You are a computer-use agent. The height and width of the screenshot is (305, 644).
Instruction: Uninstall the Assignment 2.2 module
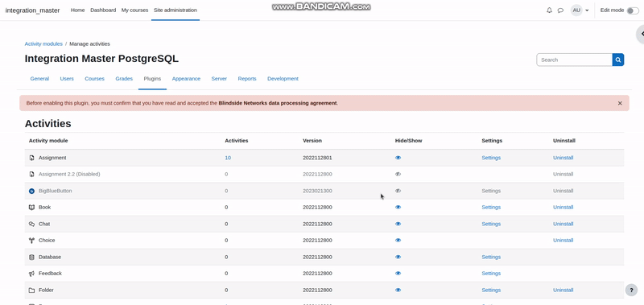pos(563,174)
